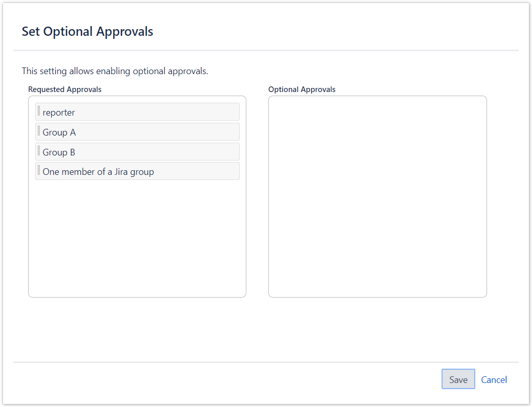The height and width of the screenshot is (407, 532).
Task: Choose the Group B approval entry
Action: point(137,152)
